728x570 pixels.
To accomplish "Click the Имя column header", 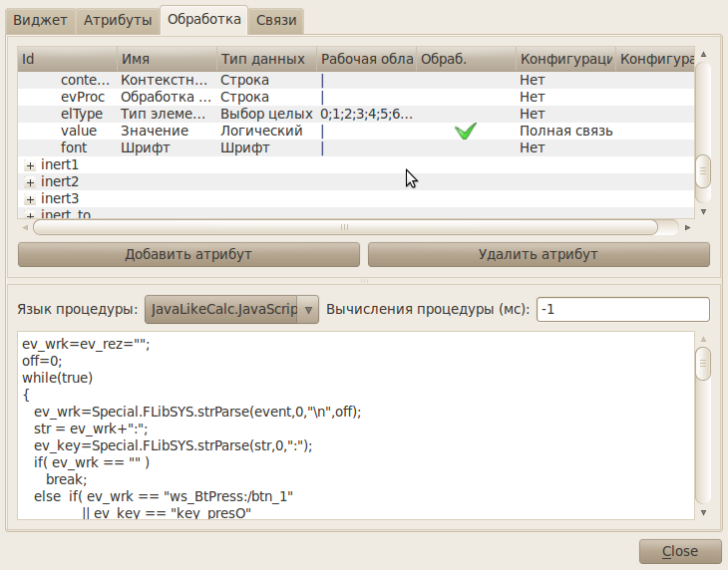I will point(167,60).
